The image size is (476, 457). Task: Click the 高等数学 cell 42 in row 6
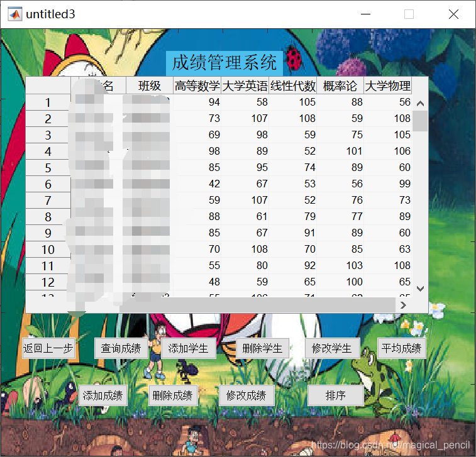(197, 184)
